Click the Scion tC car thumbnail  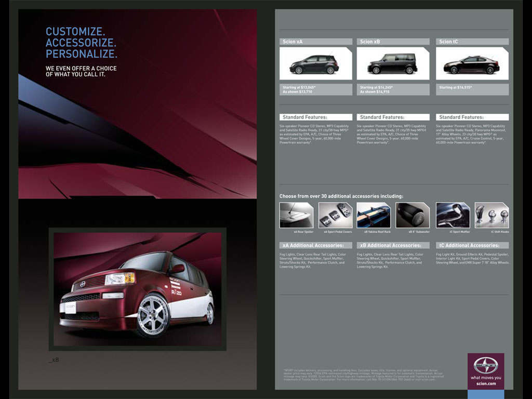point(472,63)
